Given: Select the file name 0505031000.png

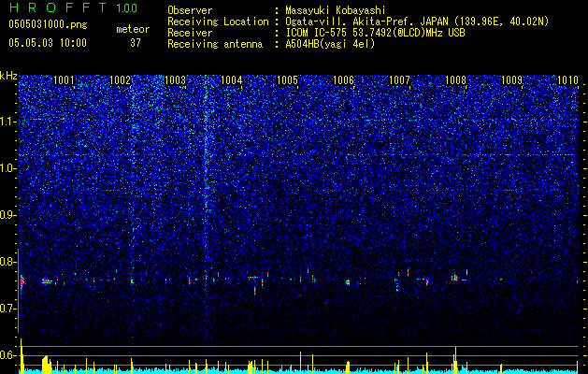Looking at the screenshot, I should [48, 25].
